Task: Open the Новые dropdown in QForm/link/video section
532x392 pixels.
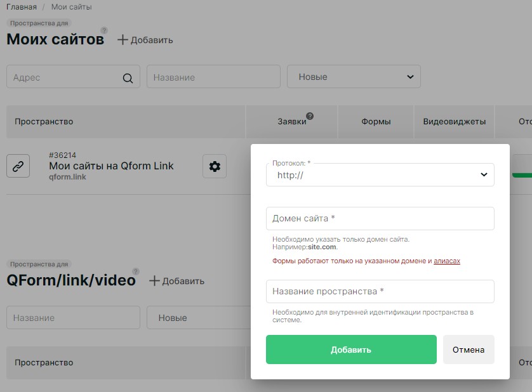Action: click(x=197, y=318)
